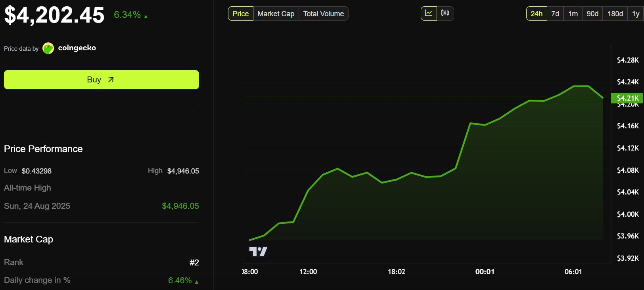Image resolution: width=644 pixels, height=290 pixels.
Task: Click the Rank label
Action: [13, 262]
